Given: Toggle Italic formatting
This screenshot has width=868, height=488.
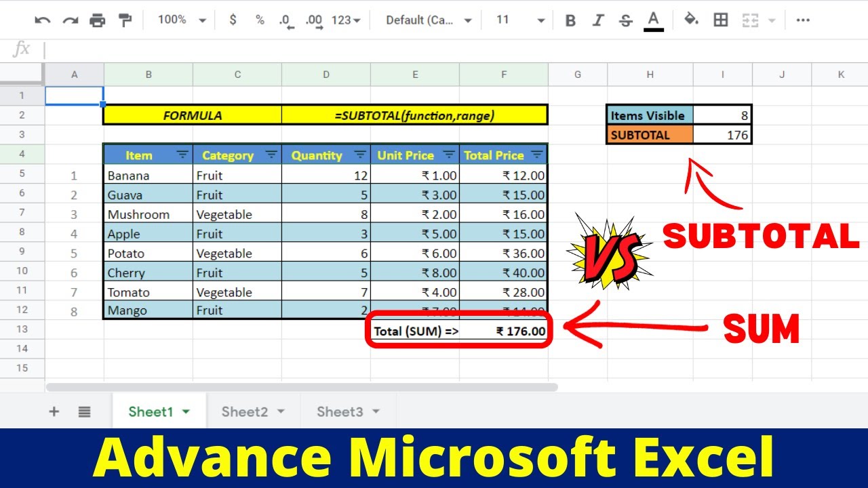Looking at the screenshot, I should click(598, 21).
